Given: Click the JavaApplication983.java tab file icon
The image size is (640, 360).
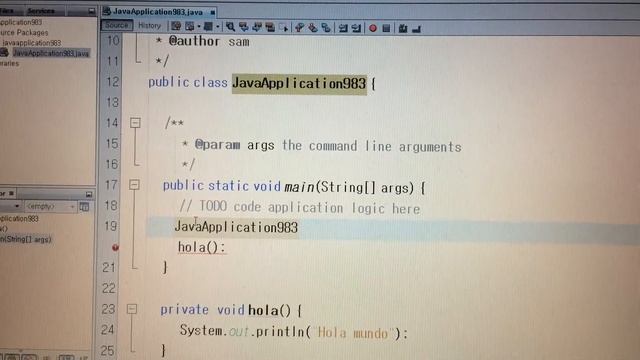Looking at the screenshot, I should point(107,11).
